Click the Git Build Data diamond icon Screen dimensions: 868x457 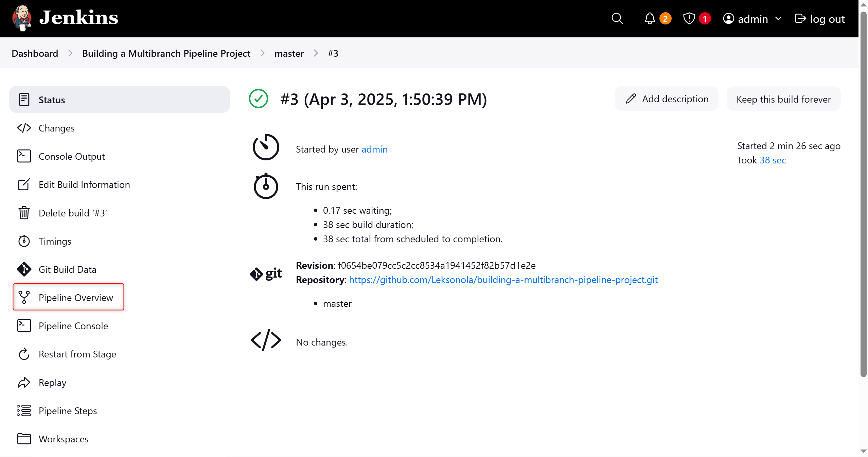point(24,269)
